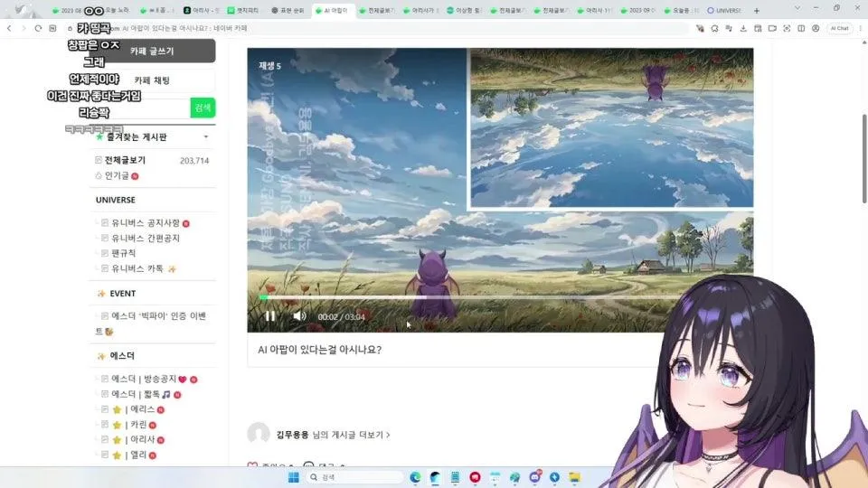Image resolution: width=868 pixels, height=488 pixels.
Task: Open 에스더 '빅파이' 인증 이벤트 board
Action: (x=151, y=324)
